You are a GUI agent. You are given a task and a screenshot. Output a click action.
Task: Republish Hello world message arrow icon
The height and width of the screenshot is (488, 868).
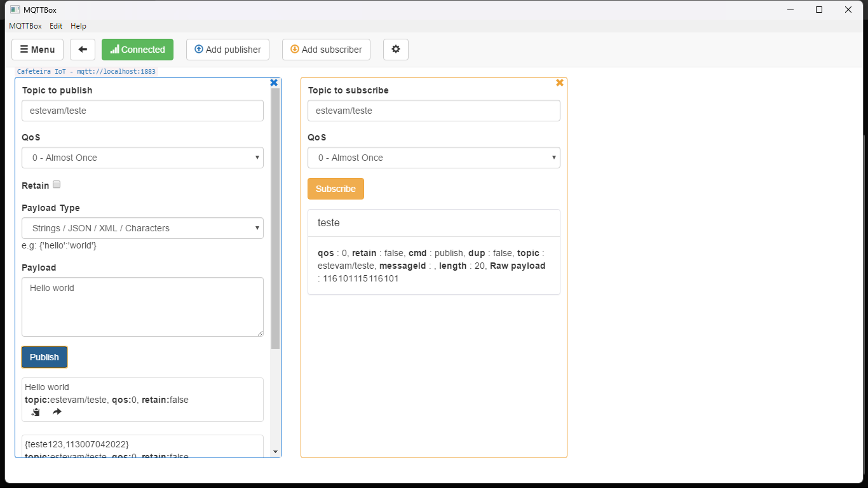click(x=57, y=412)
